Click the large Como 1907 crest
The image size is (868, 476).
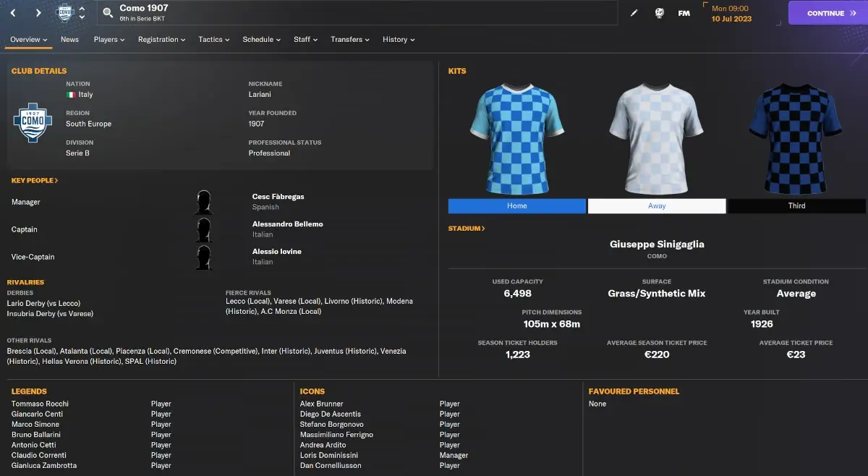(33, 124)
